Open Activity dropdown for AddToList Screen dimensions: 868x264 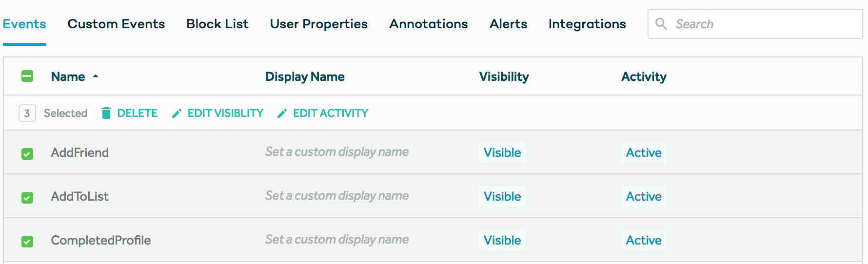[644, 196]
